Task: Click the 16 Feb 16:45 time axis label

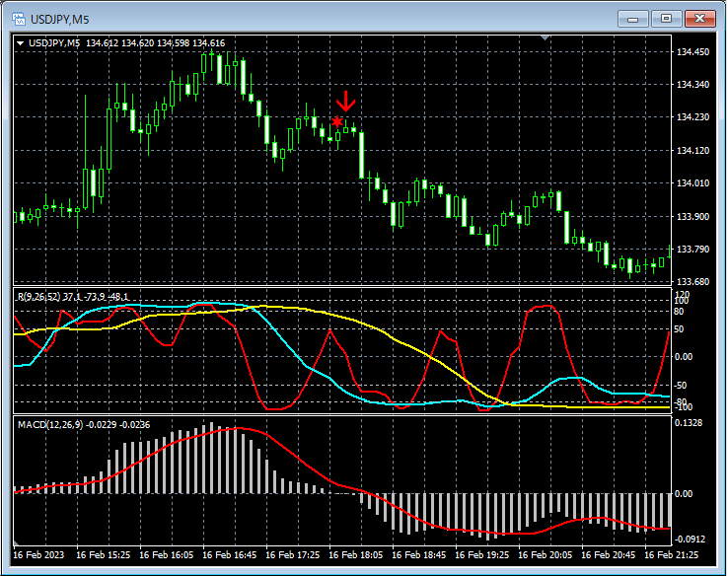Action: tap(230, 555)
